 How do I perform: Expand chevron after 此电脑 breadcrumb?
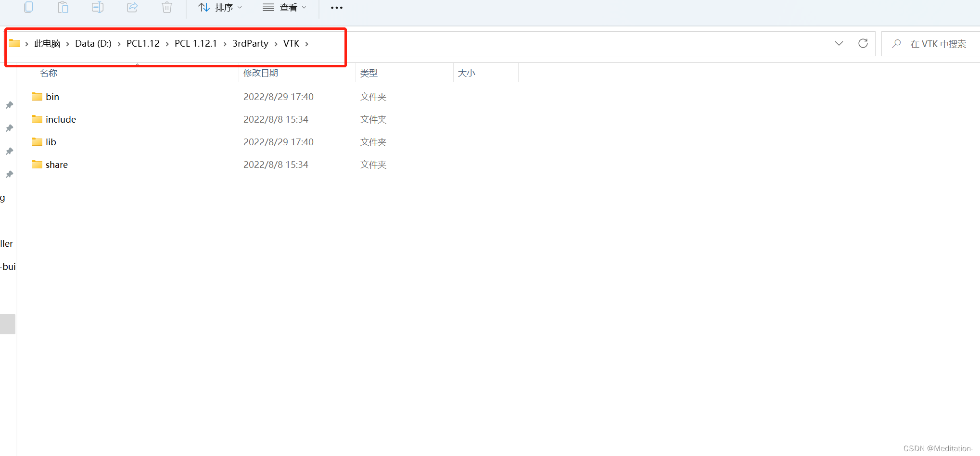68,44
